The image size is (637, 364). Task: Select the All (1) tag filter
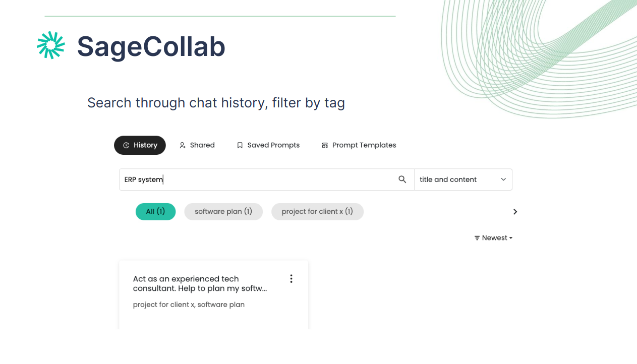pyautogui.click(x=155, y=212)
